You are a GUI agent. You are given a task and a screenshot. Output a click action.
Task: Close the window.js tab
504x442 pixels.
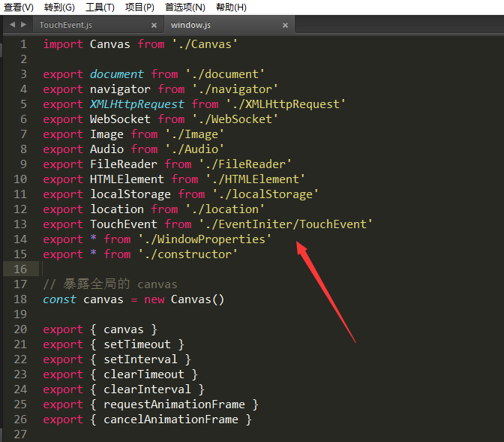[x=285, y=25]
